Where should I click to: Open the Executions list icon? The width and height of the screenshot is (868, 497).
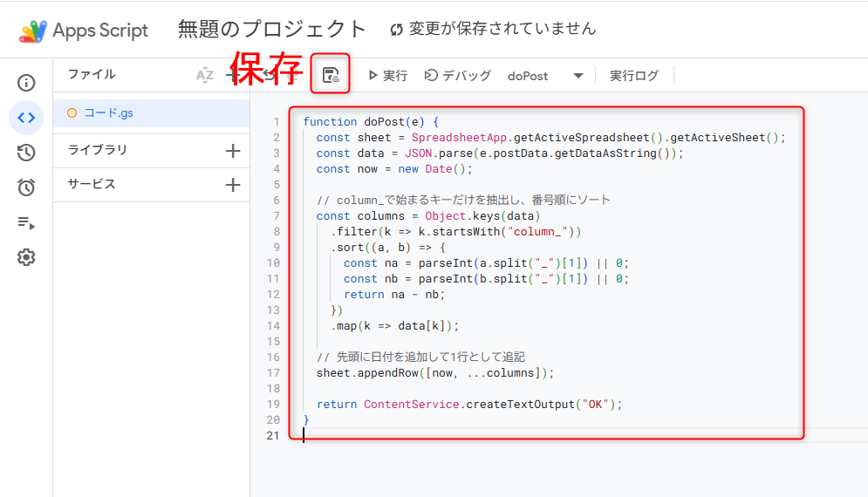pyautogui.click(x=26, y=222)
